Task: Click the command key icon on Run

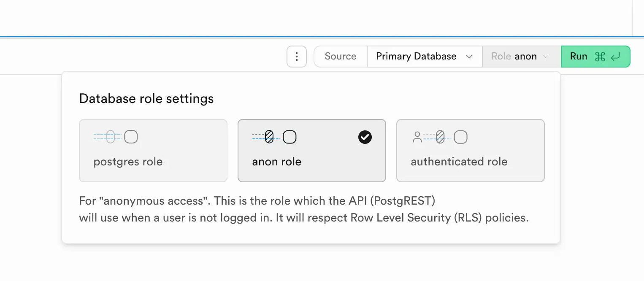Action: pos(600,57)
